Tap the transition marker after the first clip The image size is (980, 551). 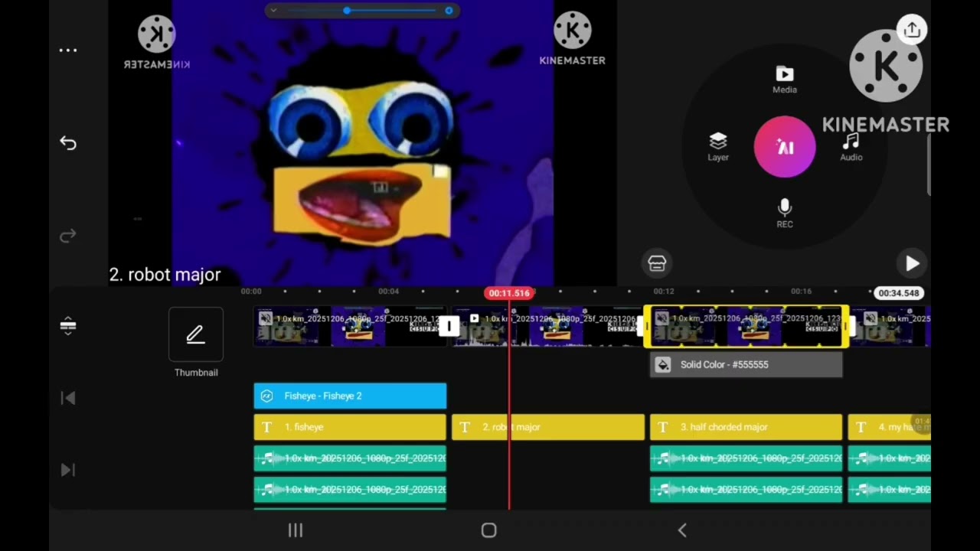pos(449,328)
